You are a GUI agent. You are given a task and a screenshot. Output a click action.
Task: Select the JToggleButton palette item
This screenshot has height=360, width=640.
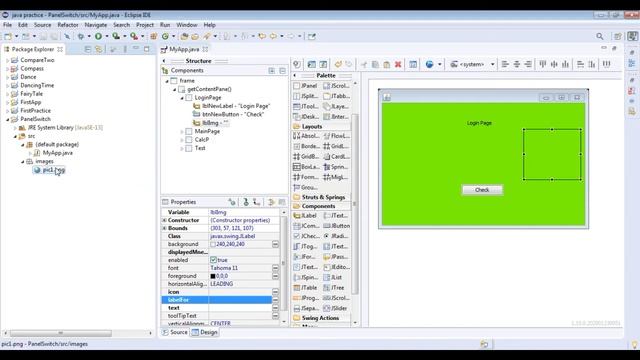(x=305, y=247)
